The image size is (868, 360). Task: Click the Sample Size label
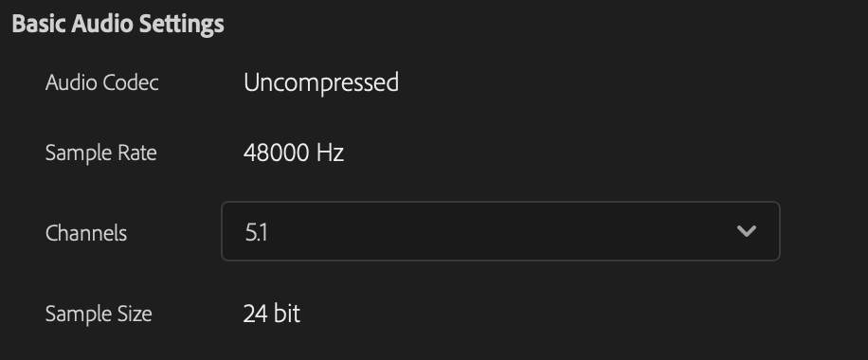99,314
